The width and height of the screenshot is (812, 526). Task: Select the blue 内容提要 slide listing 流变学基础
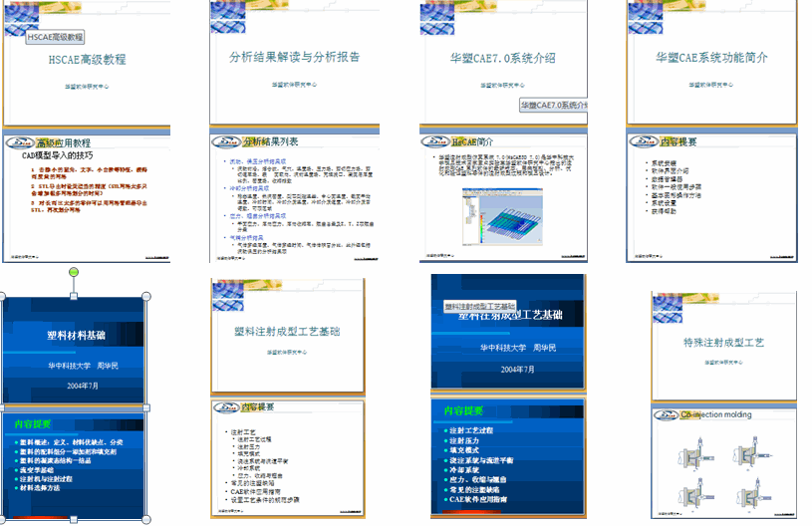[x=74, y=465]
